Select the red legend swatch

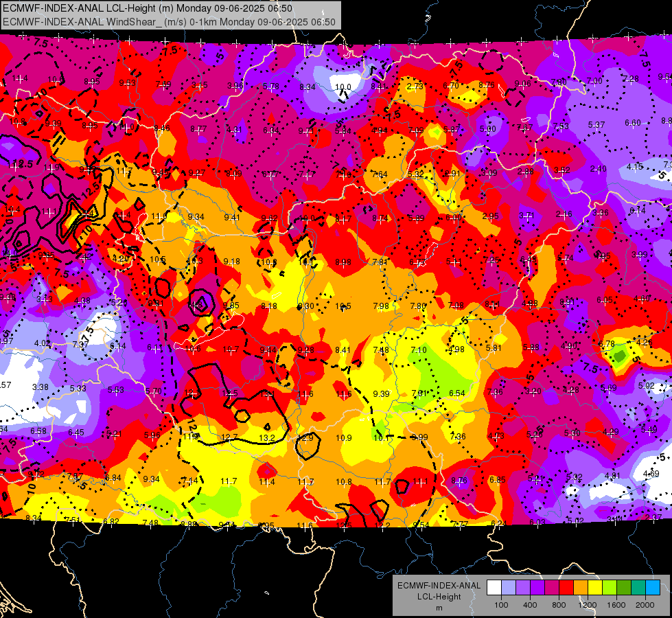[x=566, y=588]
